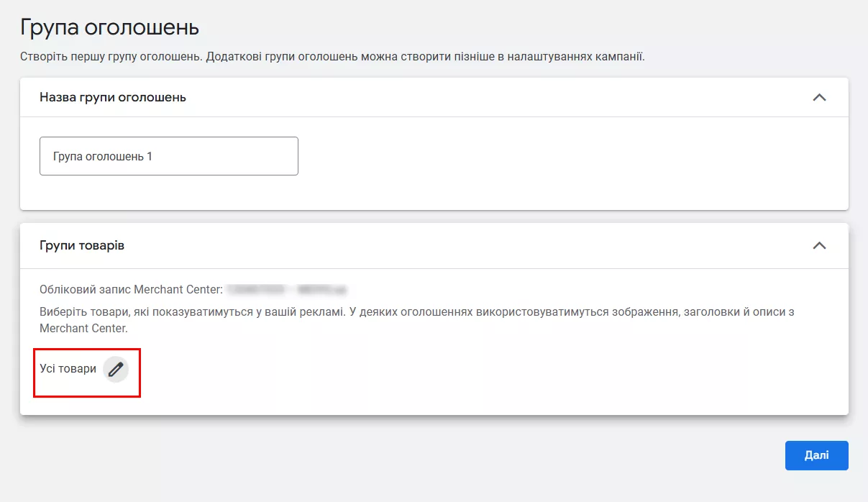The image size is (868, 502).
Task: Collapse the Назва групи оголошень section chevron
Action: (818, 97)
